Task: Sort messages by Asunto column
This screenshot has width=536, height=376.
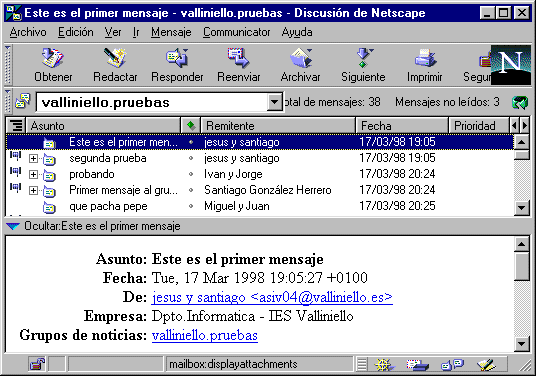Action: pyautogui.click(x=103, y=126)
